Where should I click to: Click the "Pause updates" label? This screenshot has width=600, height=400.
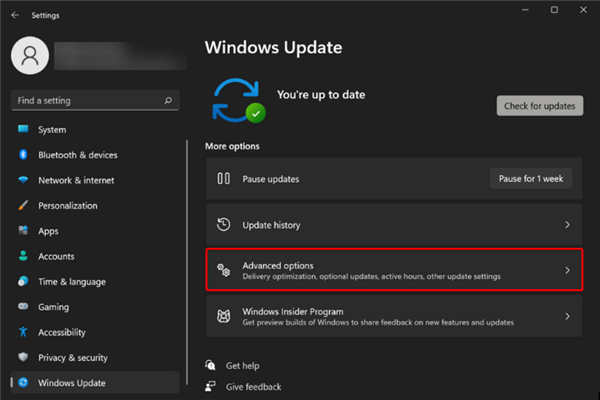coord(271,179)
